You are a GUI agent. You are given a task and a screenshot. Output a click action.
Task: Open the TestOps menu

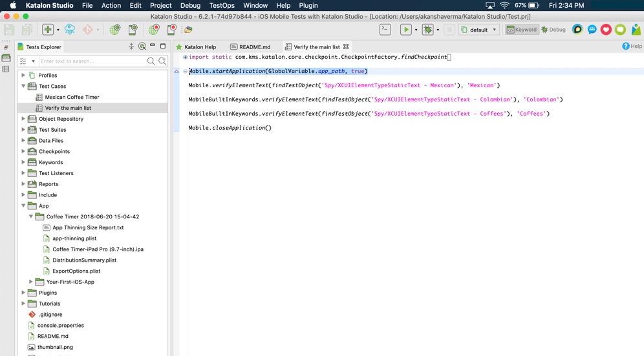(221, 5)
